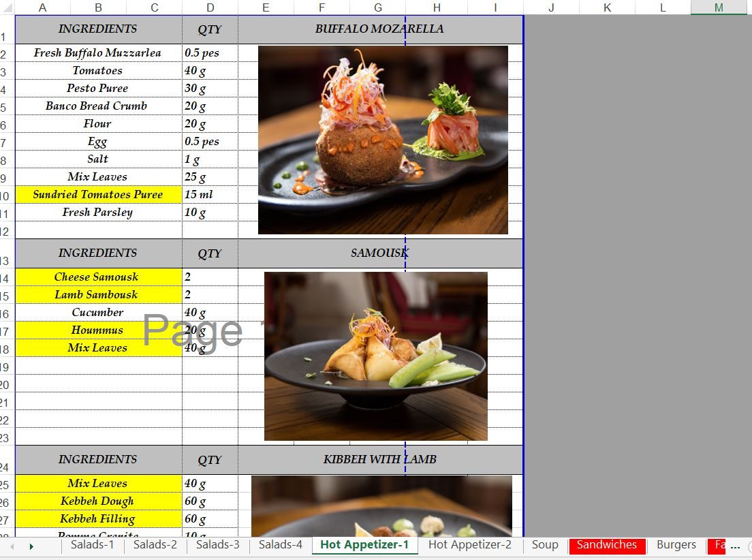Switch to the Salads-2 sheet tab
The width and height of the screenshot is (752, 560).
point(155,545)
